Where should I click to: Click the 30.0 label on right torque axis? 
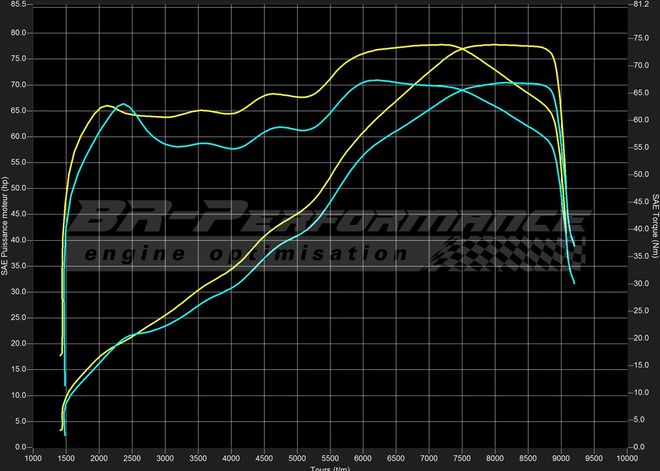click(x=641, y=284)
